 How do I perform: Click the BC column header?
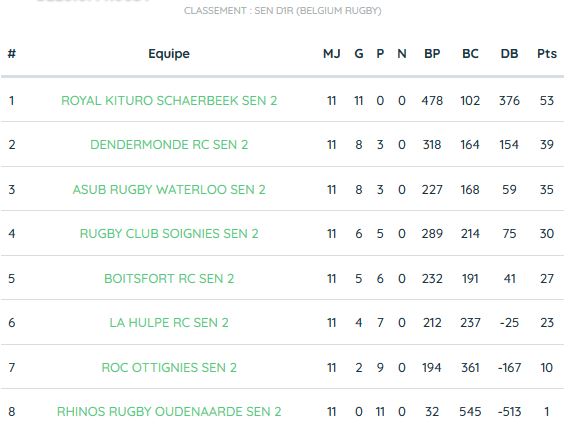(x=470, y=54)
